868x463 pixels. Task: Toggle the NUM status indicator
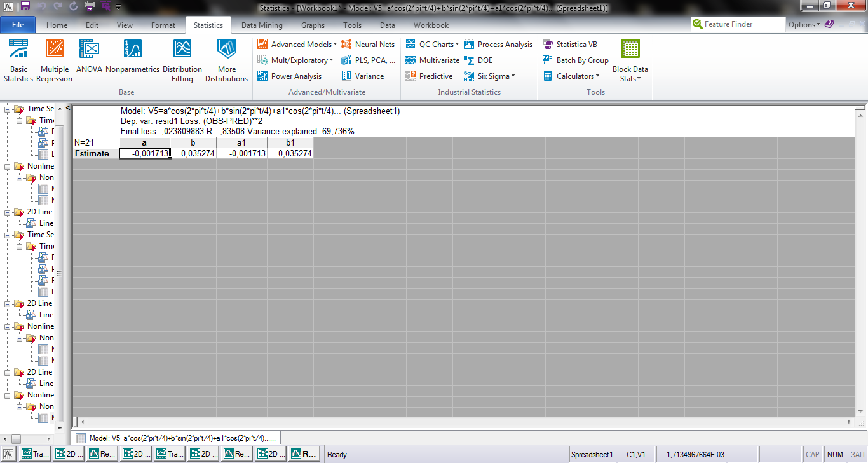[835, 455]
